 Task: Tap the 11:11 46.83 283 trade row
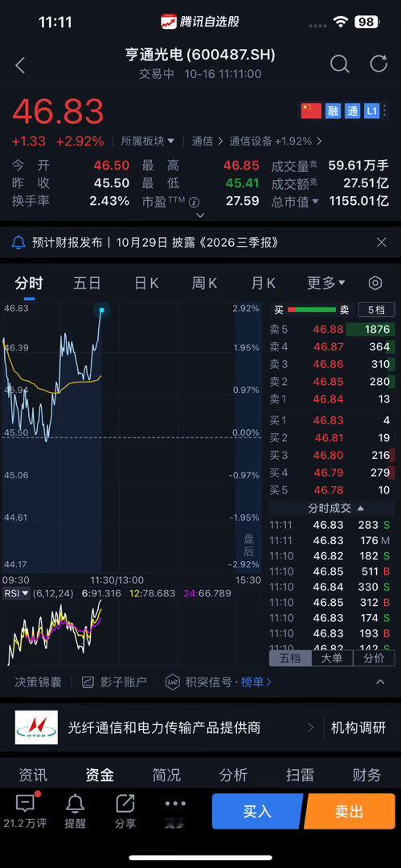point(332,525)
